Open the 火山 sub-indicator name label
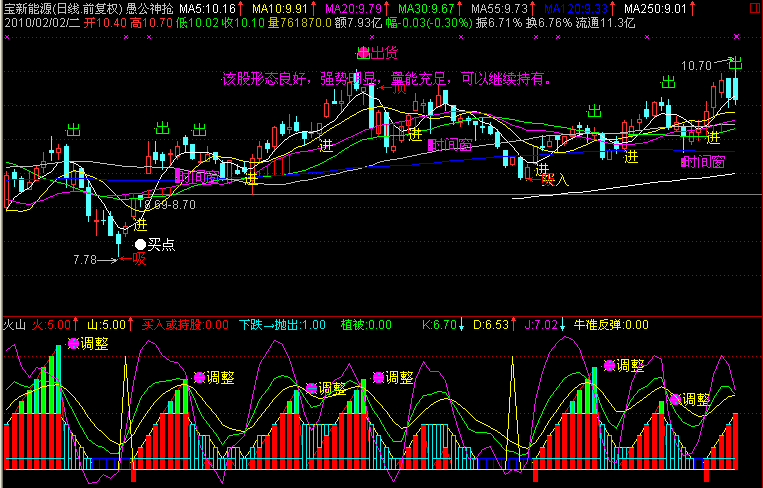 14,324
